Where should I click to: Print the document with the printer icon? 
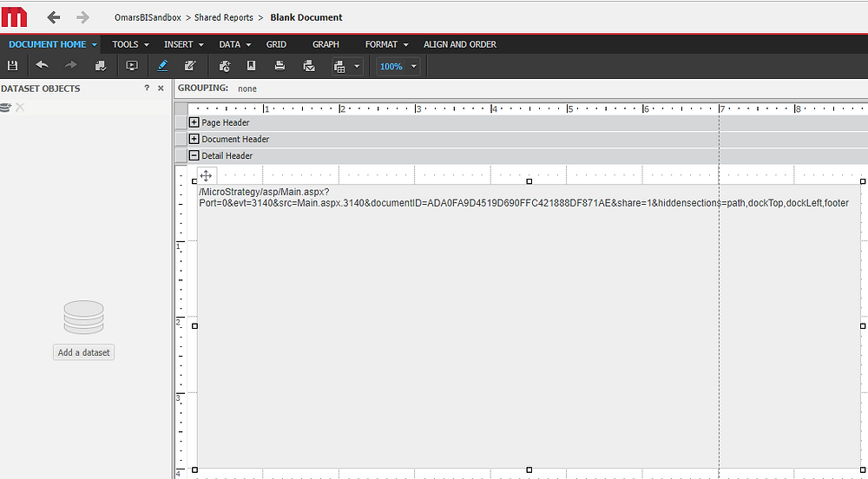pyautogui.click(x=280, y=66)
